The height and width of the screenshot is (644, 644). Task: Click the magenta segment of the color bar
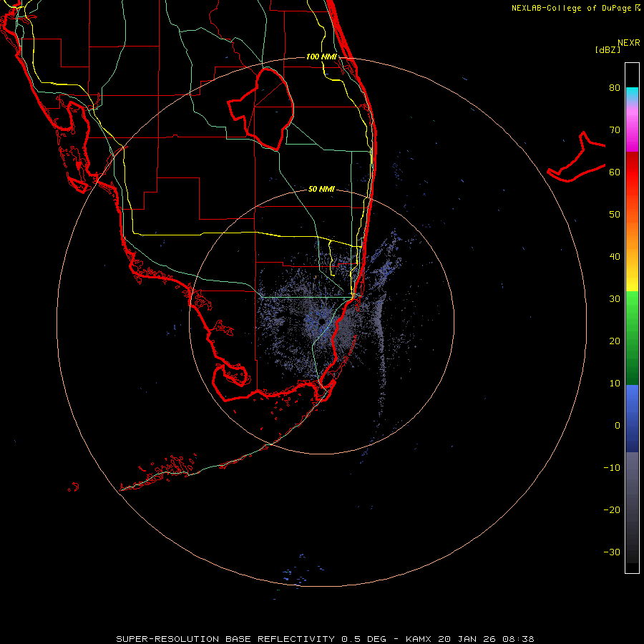point(632,132)
